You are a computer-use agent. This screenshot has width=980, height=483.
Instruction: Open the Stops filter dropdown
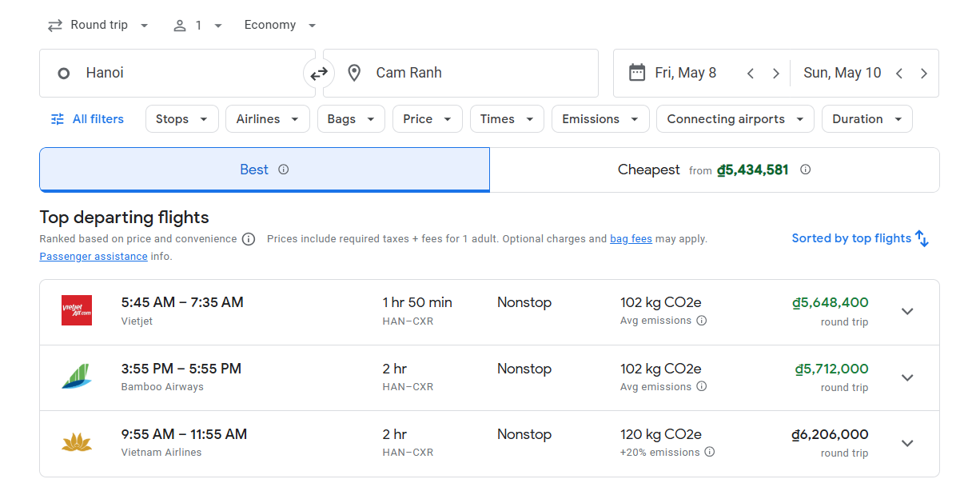(181, 119)
